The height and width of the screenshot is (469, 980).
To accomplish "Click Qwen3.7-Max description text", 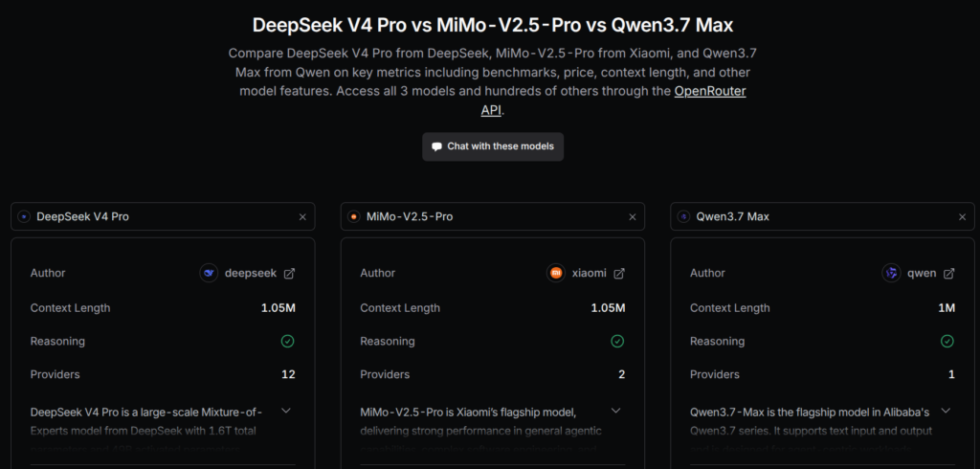I will point(812,431).
